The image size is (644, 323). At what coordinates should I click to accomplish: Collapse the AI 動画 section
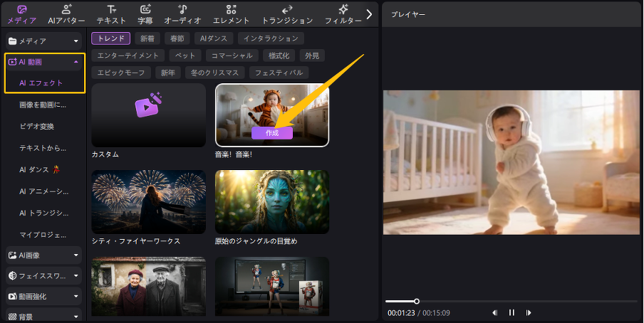tap(76, 63)
